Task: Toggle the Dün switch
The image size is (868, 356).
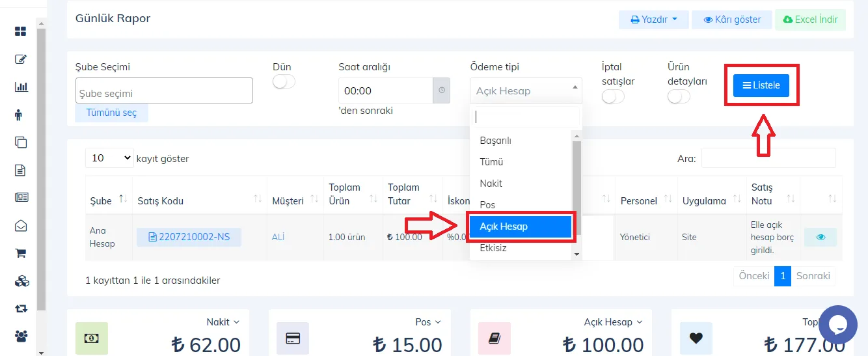Action: 284,81
